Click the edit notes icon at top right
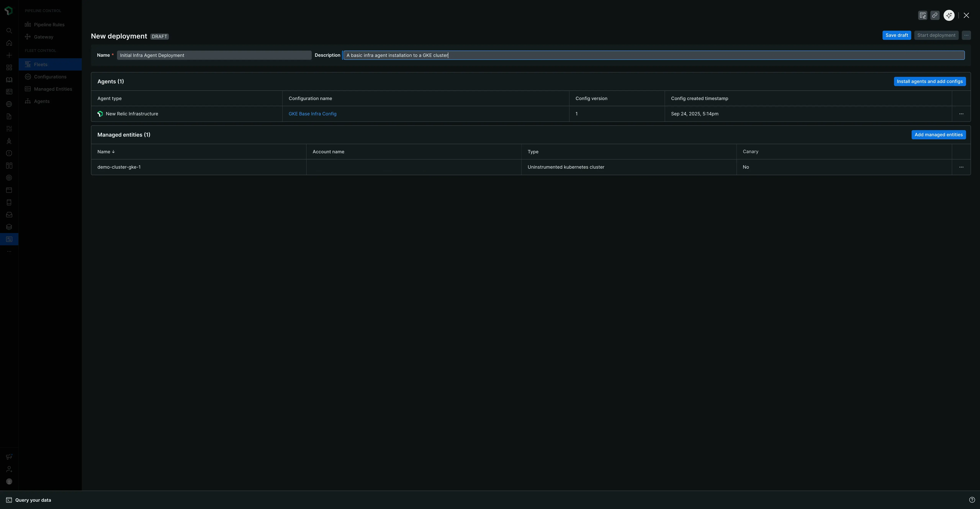 coord(923,15)
